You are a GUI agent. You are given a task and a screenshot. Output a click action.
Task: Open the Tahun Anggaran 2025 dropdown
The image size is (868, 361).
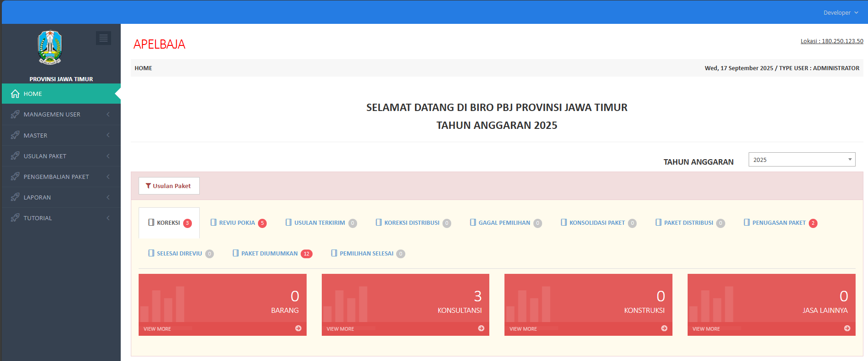[x=801, y=160]
